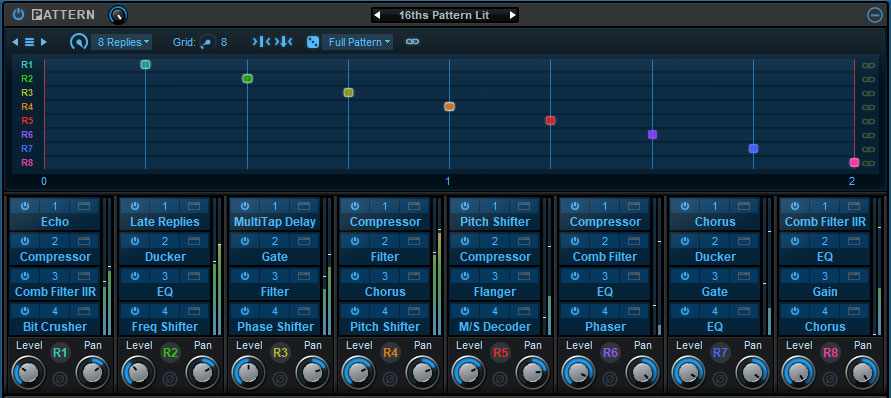
Task: Open the editor window icon for M/S Decoder
Action: (x=524, y=311)
